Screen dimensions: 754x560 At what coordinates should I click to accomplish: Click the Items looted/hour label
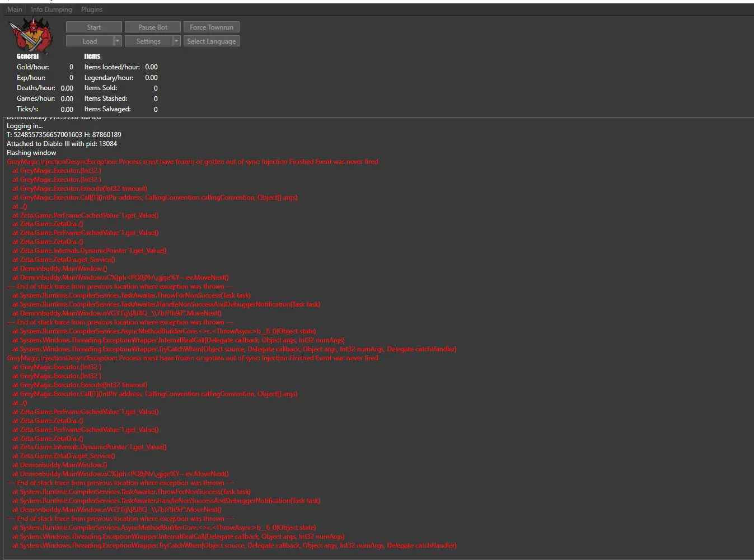click(x=112, y=67)
